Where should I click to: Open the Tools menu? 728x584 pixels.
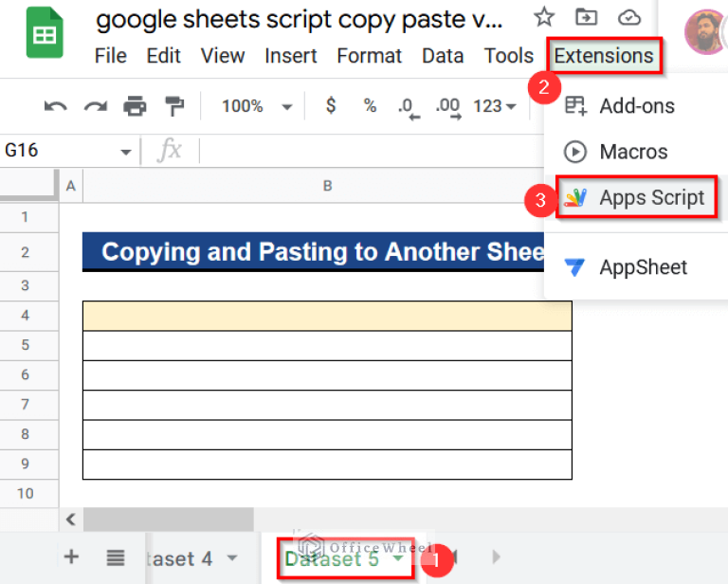click(x=509, y=56)
